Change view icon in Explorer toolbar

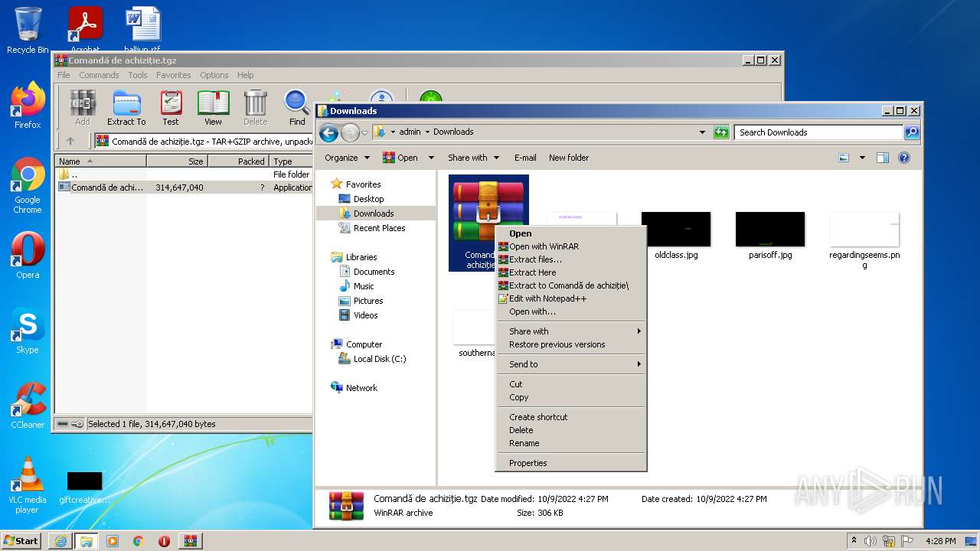point(844,158)
